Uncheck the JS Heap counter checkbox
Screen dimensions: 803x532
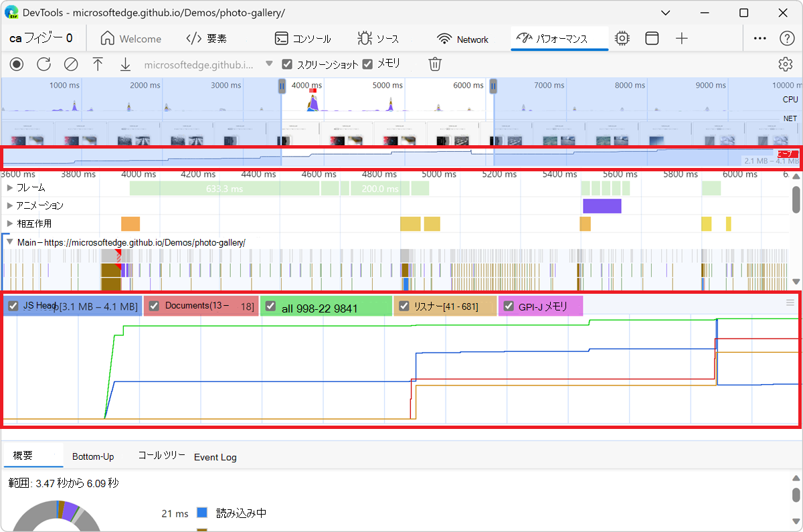click(x=13, y=306)
